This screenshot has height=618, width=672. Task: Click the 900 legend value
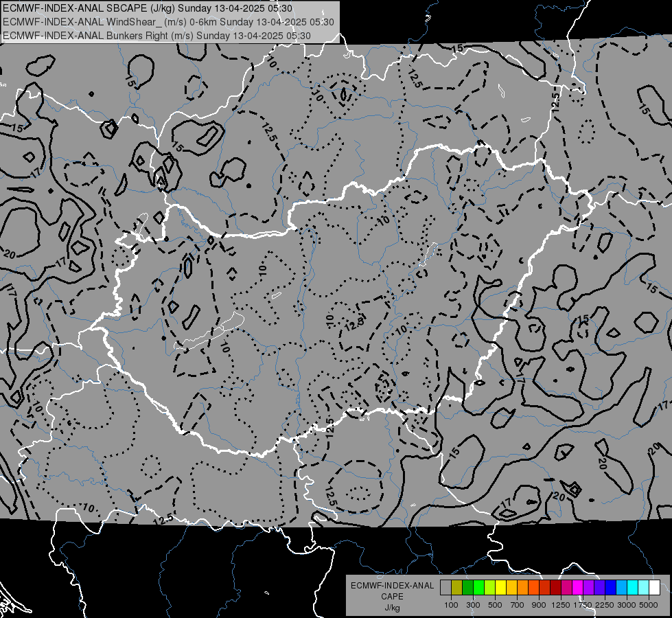539,605
